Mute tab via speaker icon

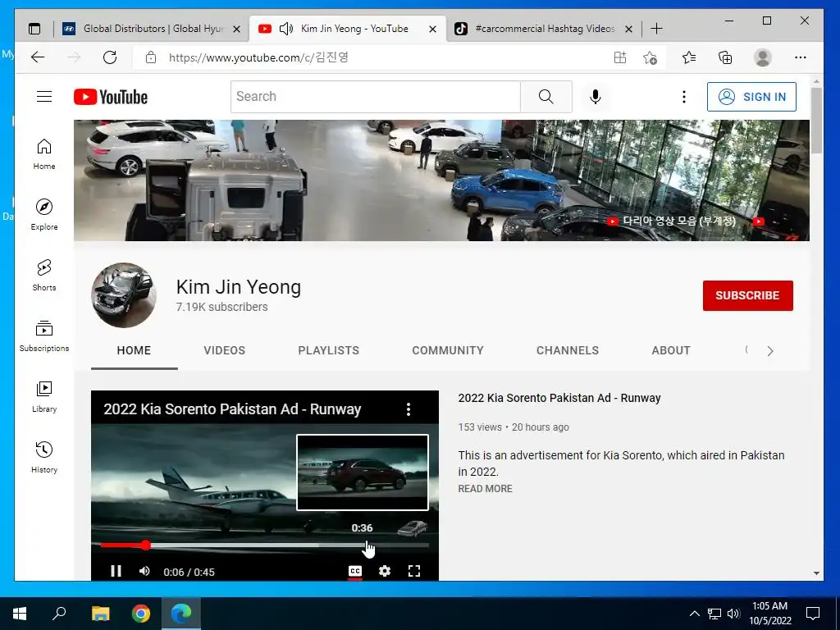(x=286, y=29)
